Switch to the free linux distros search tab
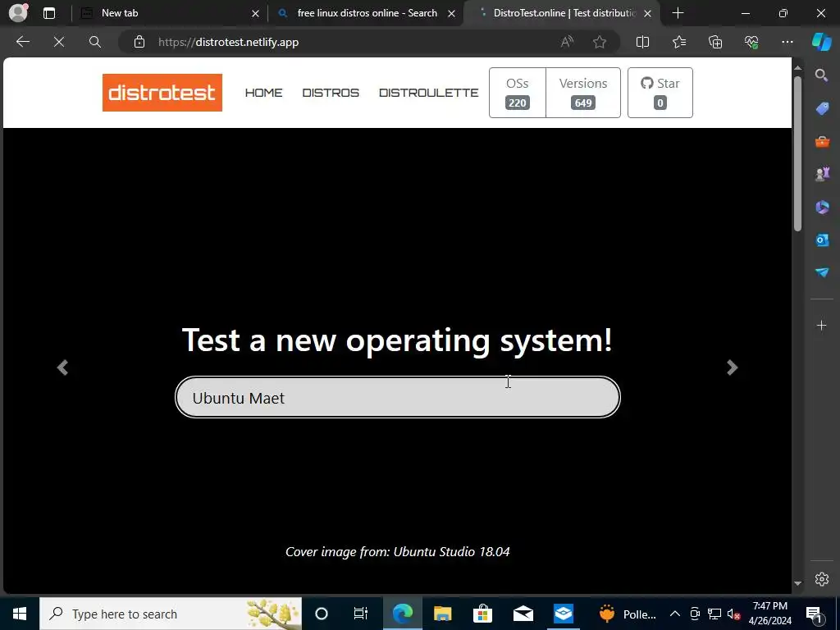 [367, 13]
